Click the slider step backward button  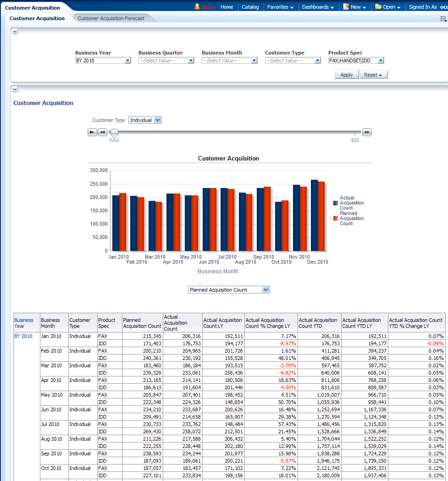click(x=102, y=133)
